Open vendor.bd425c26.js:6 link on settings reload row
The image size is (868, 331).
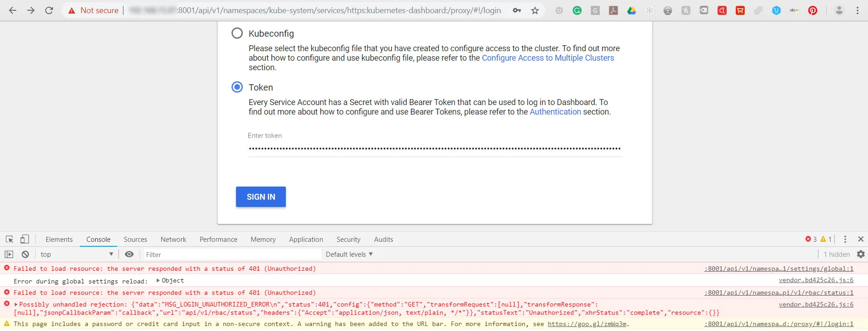(816, 280)
